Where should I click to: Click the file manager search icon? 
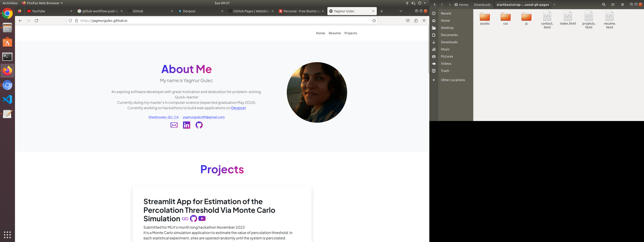click(604, 4)
